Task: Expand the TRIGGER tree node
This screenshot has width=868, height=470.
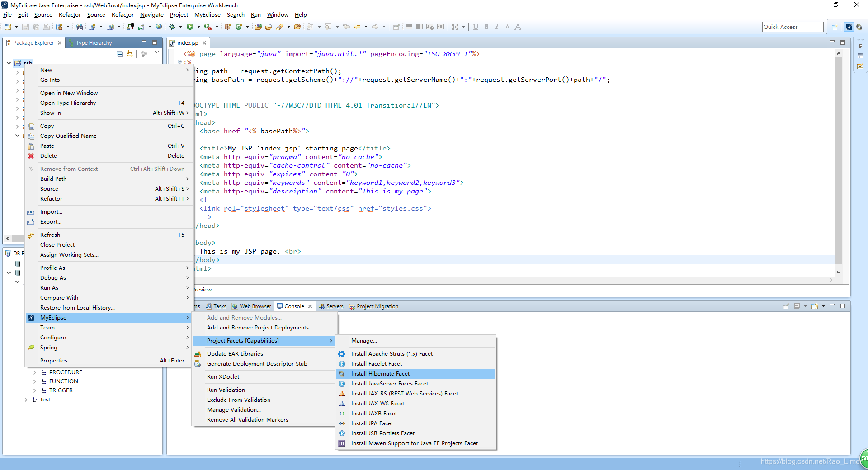Action: 35,391
